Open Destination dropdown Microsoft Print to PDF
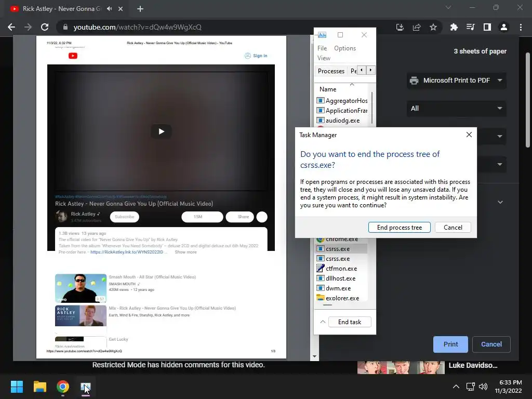This screenshot has height=399, width=532. point(456,81)
